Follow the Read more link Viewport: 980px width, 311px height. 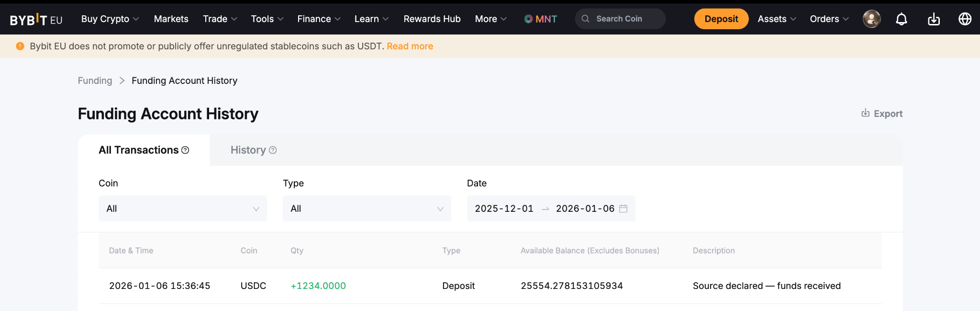pos(410,46)
